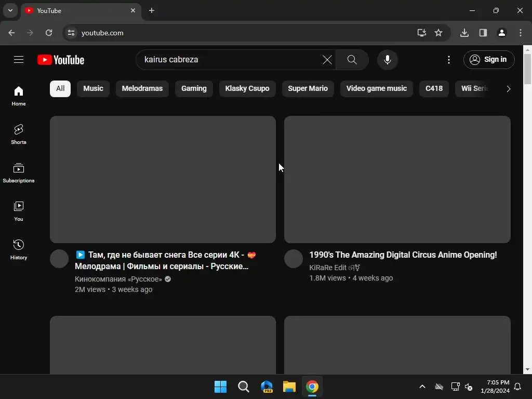Clear the search box with the X
Screen dimensions: 532x399
327,60
